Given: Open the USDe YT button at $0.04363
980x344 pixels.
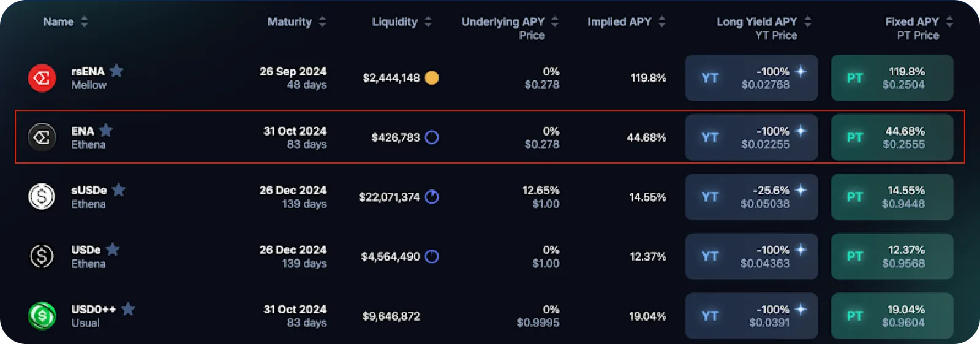Looking at the screenshot, I should (x=752, y=256).
